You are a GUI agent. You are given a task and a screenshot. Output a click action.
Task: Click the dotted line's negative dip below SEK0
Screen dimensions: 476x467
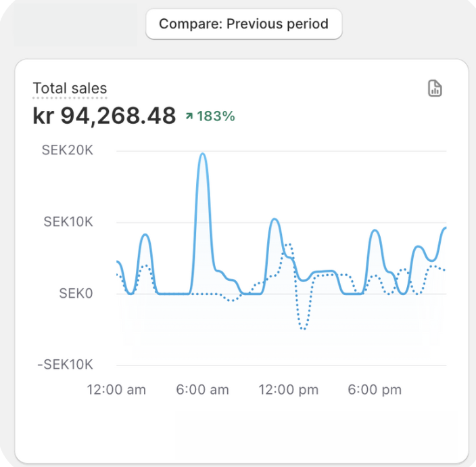tap(303, 329)
